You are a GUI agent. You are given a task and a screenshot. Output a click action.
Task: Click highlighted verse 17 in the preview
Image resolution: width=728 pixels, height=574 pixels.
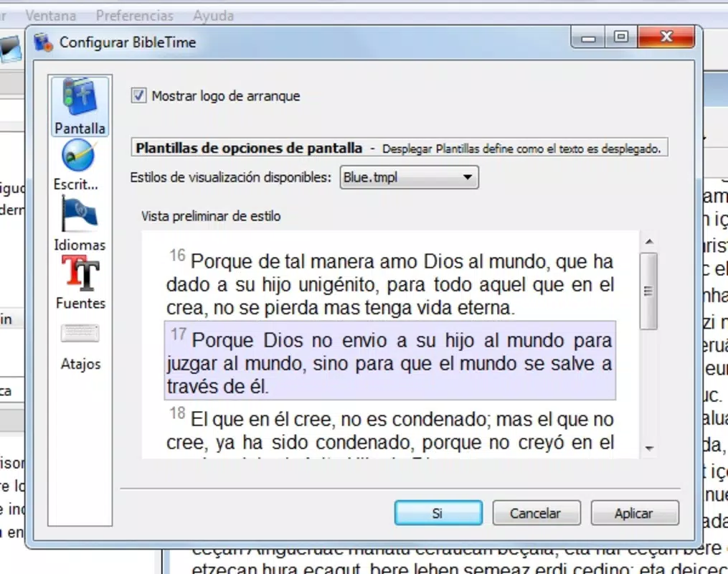390,360
